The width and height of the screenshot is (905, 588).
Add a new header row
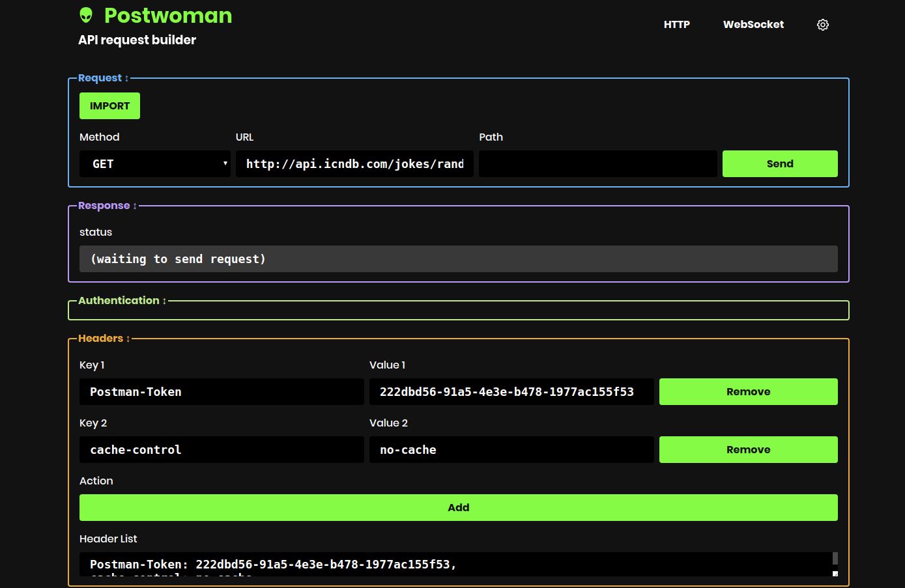coord(459,508)
